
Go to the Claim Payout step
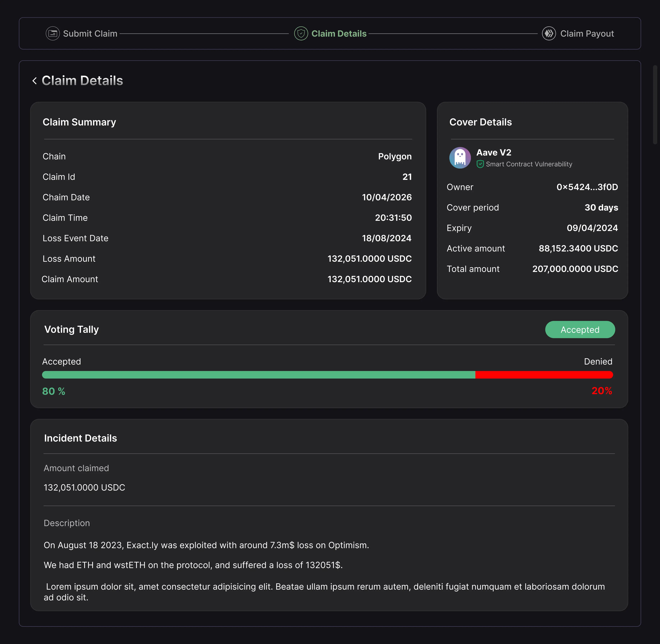[x=587, y=34]
